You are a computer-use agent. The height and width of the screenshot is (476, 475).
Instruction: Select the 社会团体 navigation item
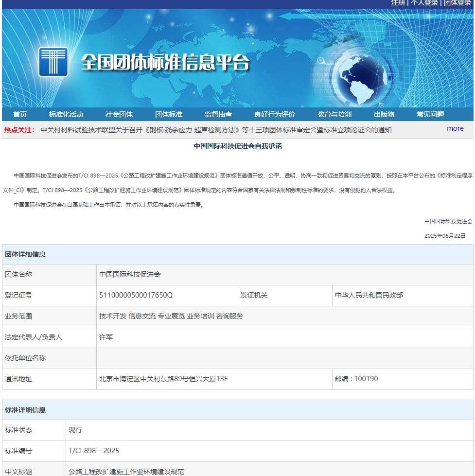(119, 114)
